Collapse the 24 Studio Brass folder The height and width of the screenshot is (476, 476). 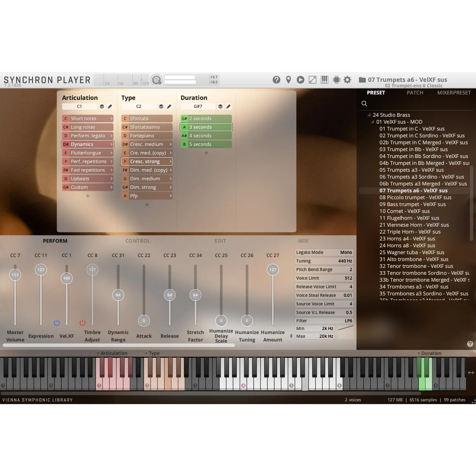369,115
